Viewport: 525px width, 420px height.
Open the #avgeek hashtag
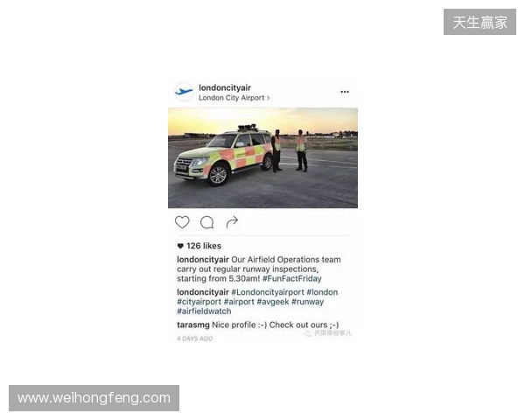(273, 302)
